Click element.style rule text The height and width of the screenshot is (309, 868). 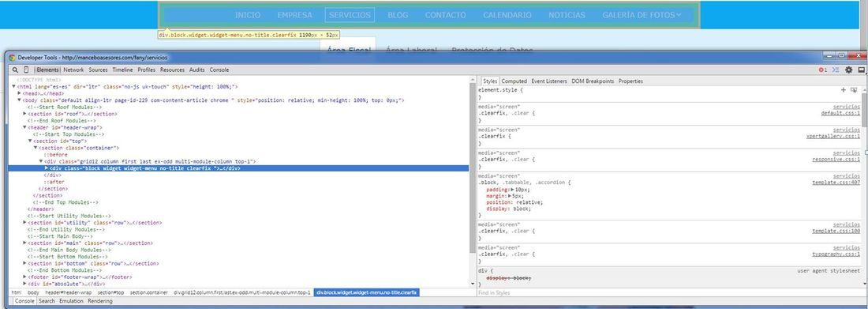tap(500, 89)
